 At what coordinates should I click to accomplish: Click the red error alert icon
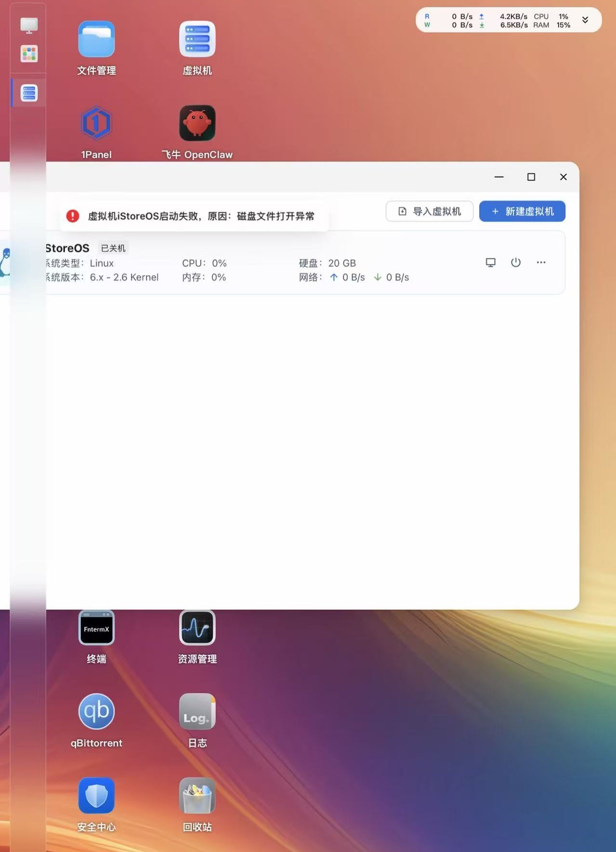click(x=73, y=216)
